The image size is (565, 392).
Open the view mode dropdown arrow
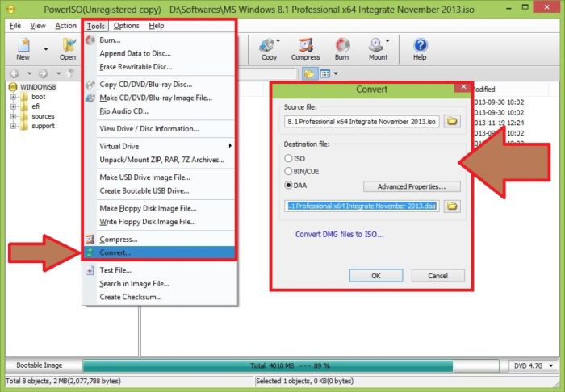tap(336, 73)
